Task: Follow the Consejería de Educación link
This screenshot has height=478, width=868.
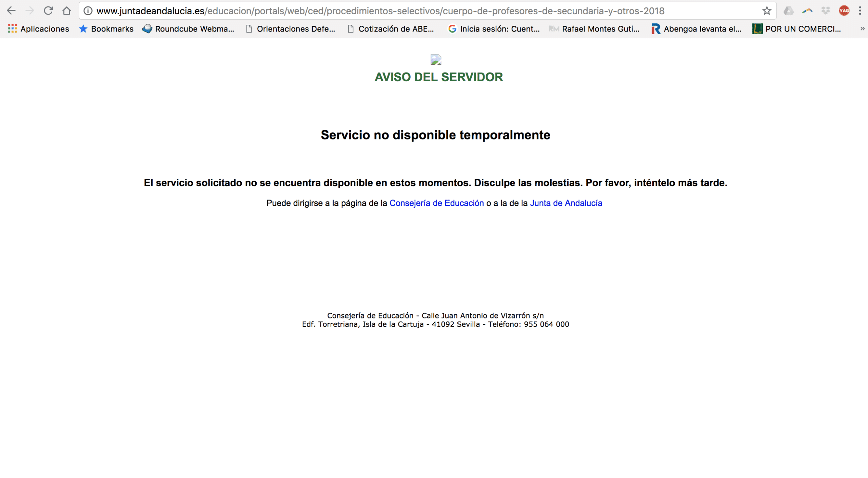Action: tap(437, 203)
